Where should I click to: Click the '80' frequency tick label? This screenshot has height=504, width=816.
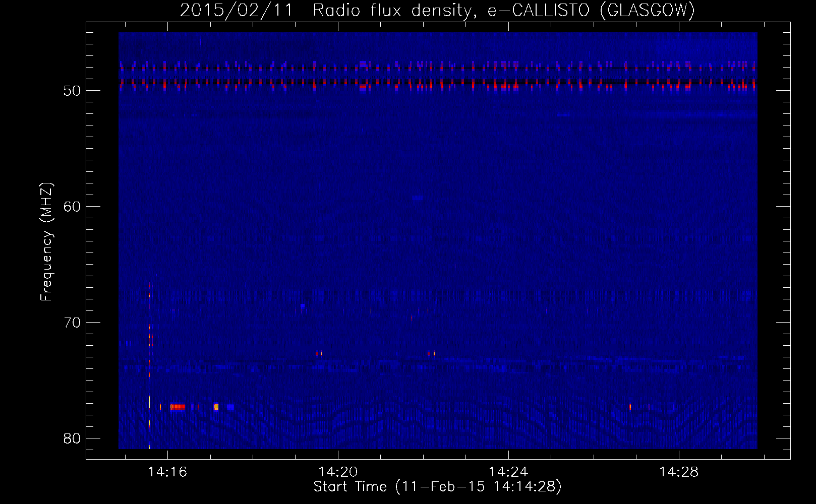pos(72,438)
